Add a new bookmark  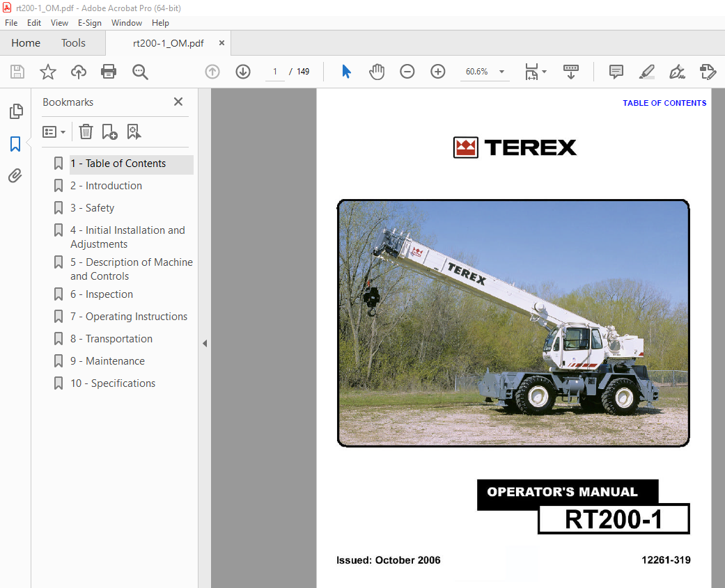(x=109, y=132)
